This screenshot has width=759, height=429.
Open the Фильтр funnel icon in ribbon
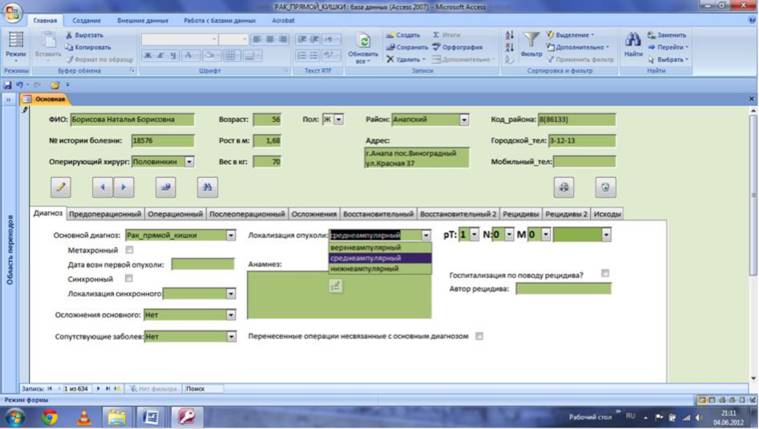[531, 45]
